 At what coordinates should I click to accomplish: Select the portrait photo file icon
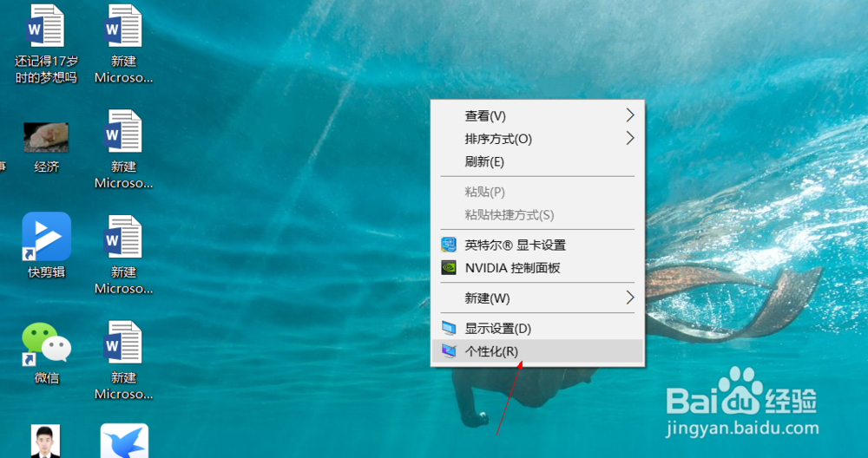pyautogui.click(x=46, y=442)
